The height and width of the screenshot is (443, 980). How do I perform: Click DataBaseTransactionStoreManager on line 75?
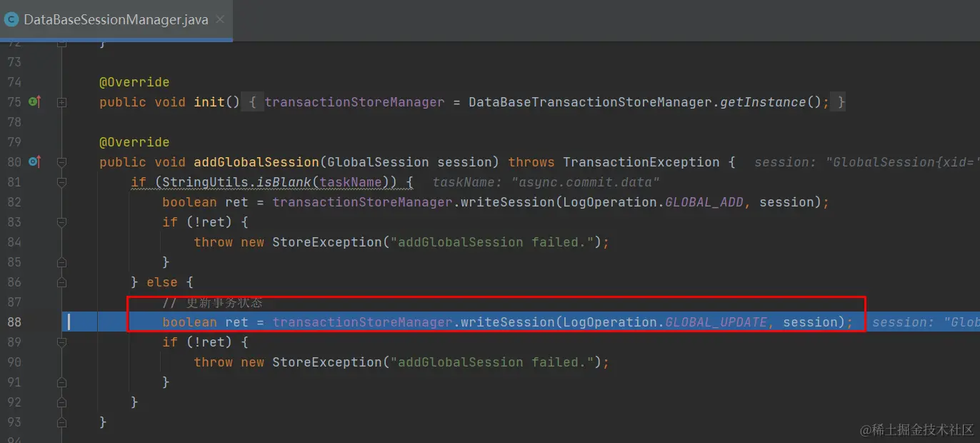click(590, 102)
